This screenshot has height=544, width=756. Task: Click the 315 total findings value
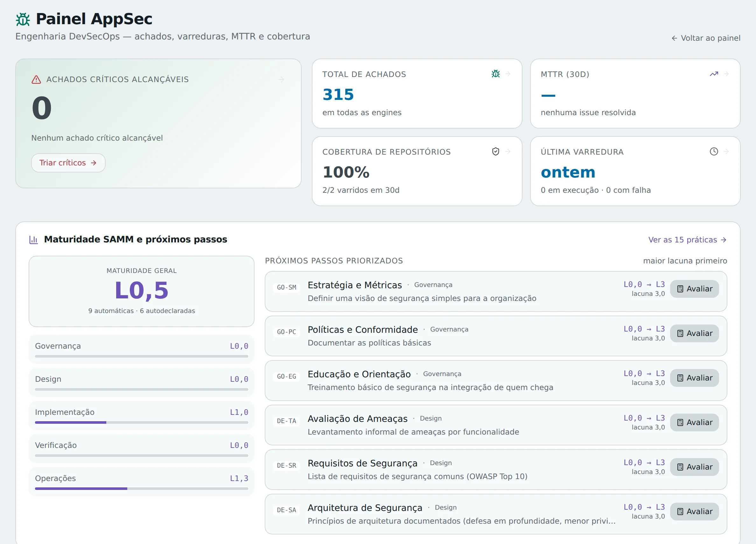[x=338, y=94]
